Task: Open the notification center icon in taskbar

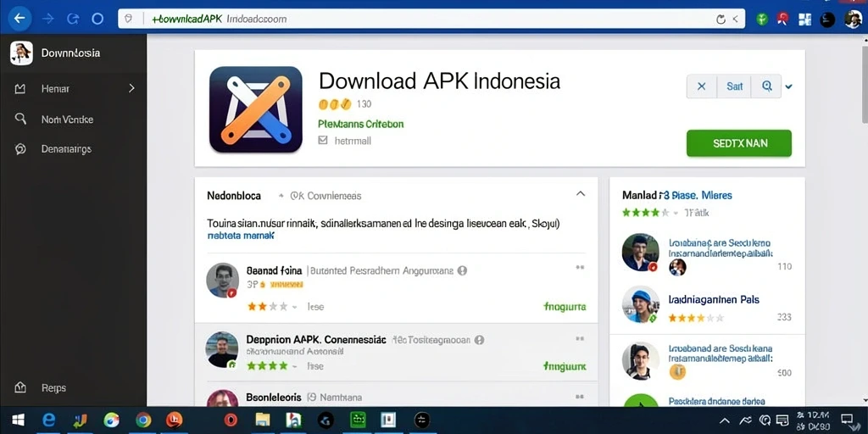Action: (x=847, y=420)
